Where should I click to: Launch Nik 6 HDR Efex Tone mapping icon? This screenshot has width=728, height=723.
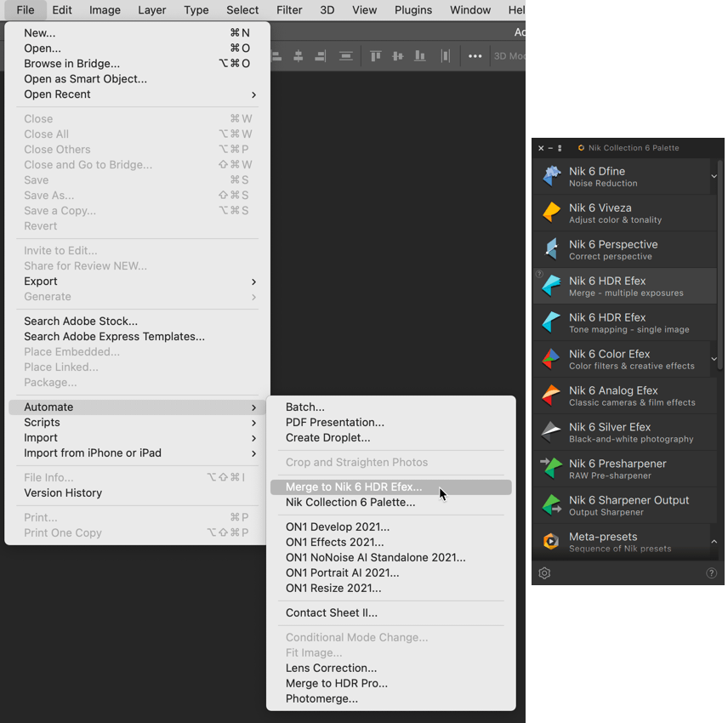[552, 322]
